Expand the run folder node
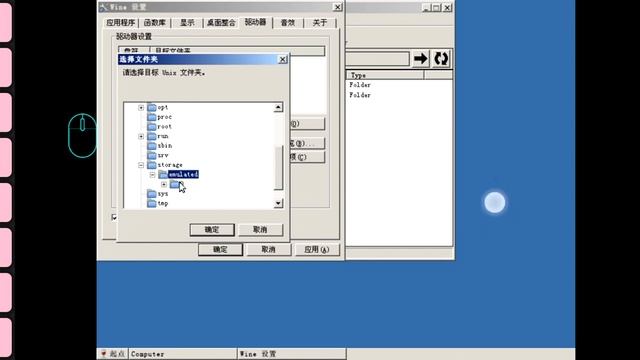640x360 pixels. [x=141, y=136]
